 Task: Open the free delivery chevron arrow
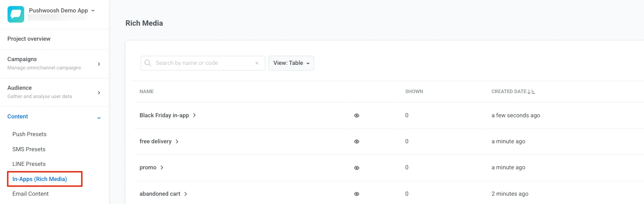tap(177, 141)
